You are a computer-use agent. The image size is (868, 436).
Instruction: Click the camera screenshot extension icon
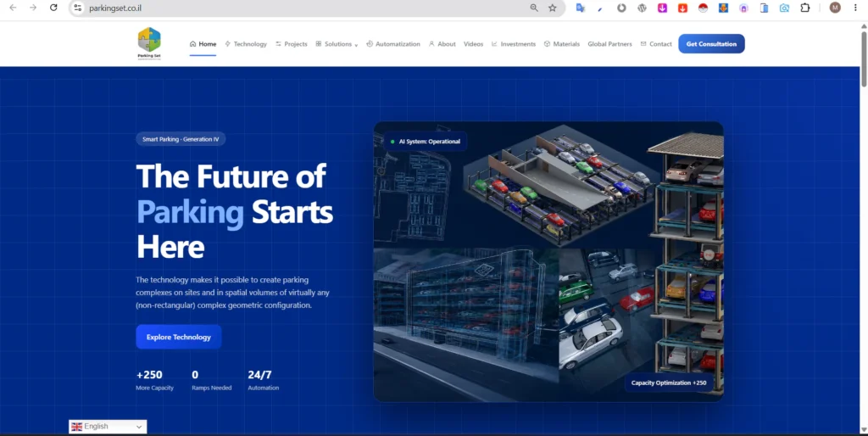(x=784, y=8)
